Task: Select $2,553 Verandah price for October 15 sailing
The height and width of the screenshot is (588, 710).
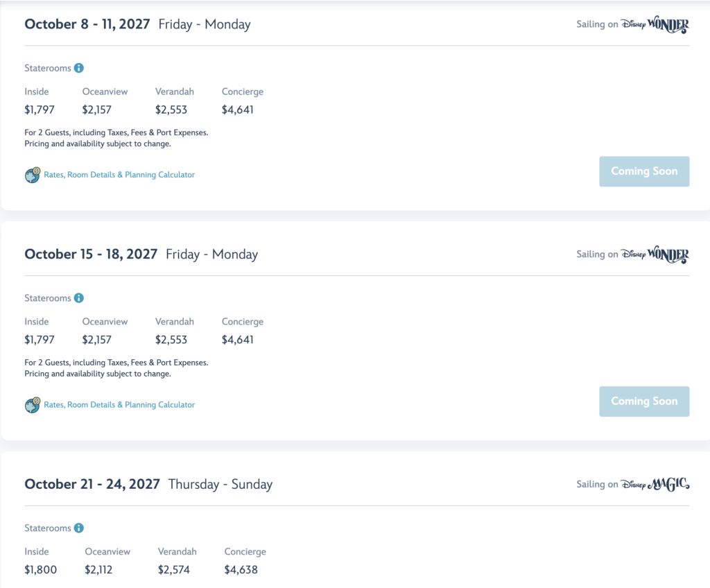Action: coord(171,340)
